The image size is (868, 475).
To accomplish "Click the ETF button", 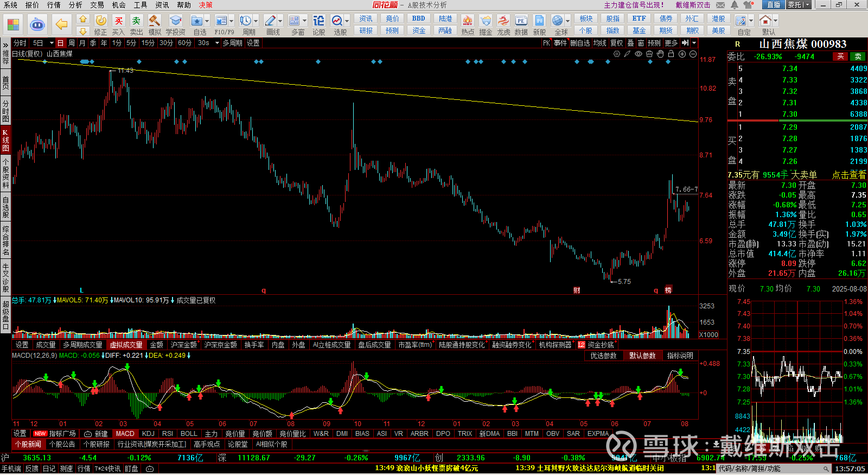I will (x=639, y=18).
